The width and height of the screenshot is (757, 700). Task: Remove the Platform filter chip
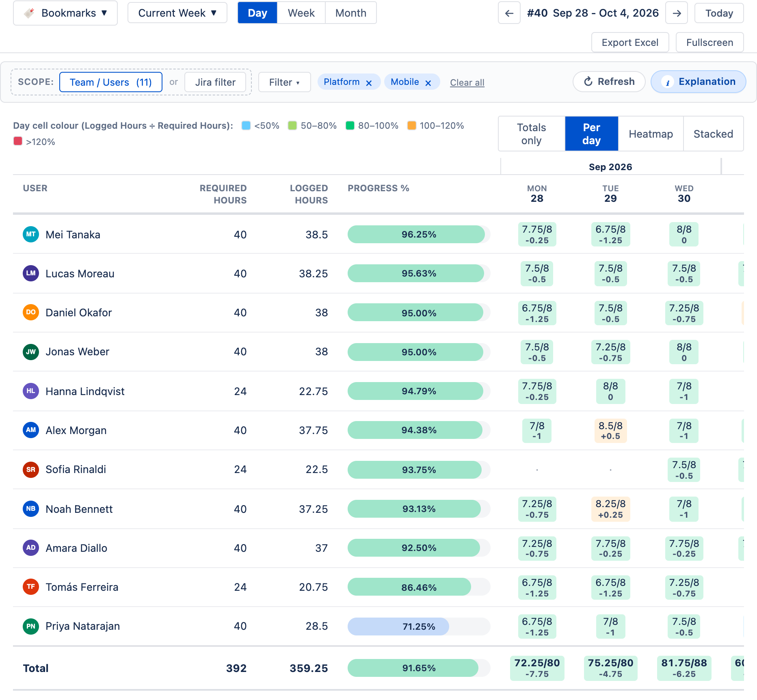pos(369,83)
